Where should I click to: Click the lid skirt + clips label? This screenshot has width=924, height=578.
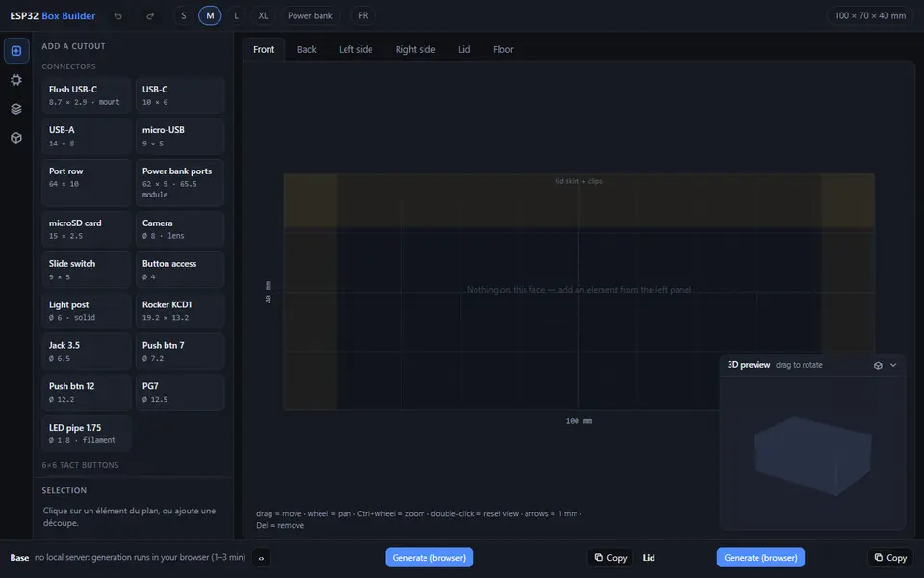pos(578,181)
